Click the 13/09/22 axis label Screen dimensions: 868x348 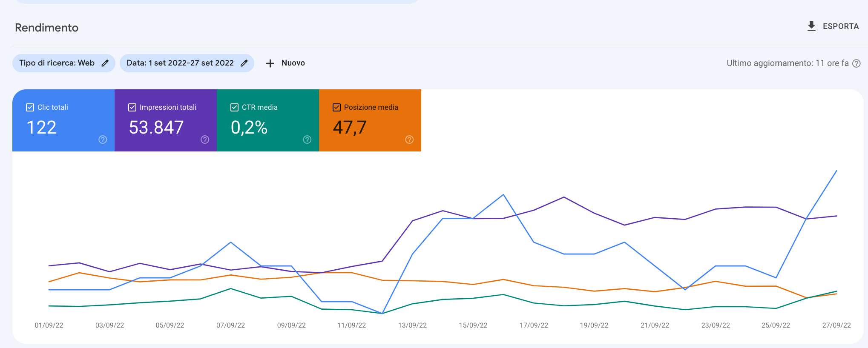(x=412, y=325)
